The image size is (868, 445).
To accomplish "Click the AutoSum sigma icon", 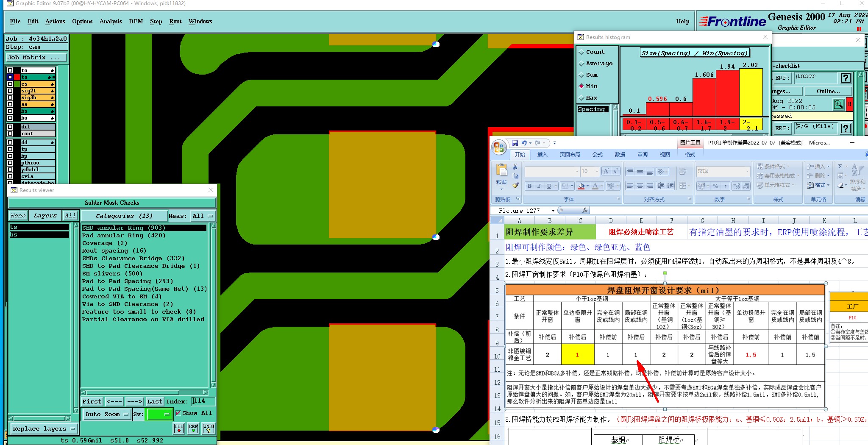I will pyautogui.click(x=840, y=167).
